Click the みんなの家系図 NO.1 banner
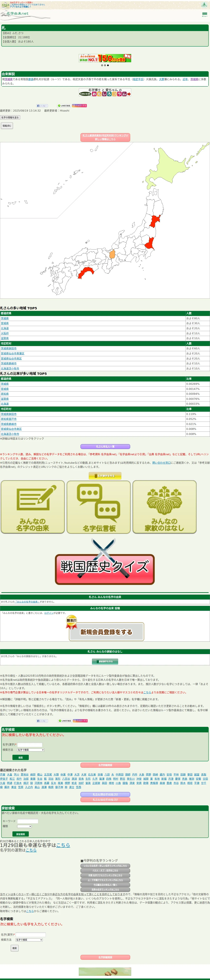The image size is (210, 980). 105,58
